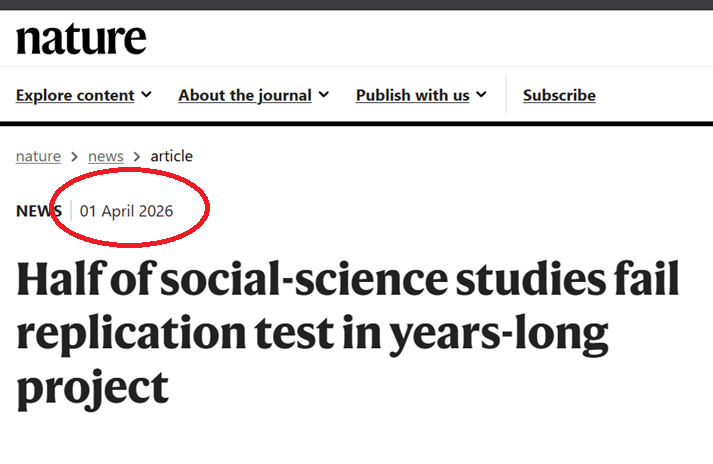
Task: Open the Explore content menu
Action: [x=75, y=95]
